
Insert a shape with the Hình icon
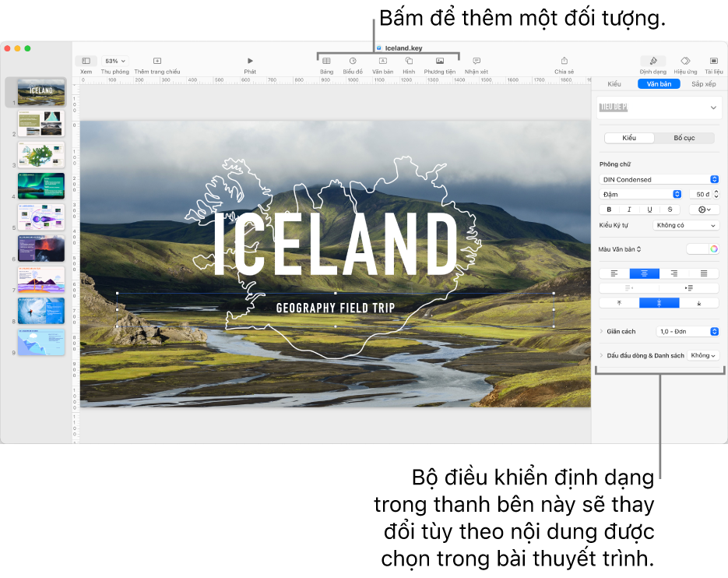409,61
